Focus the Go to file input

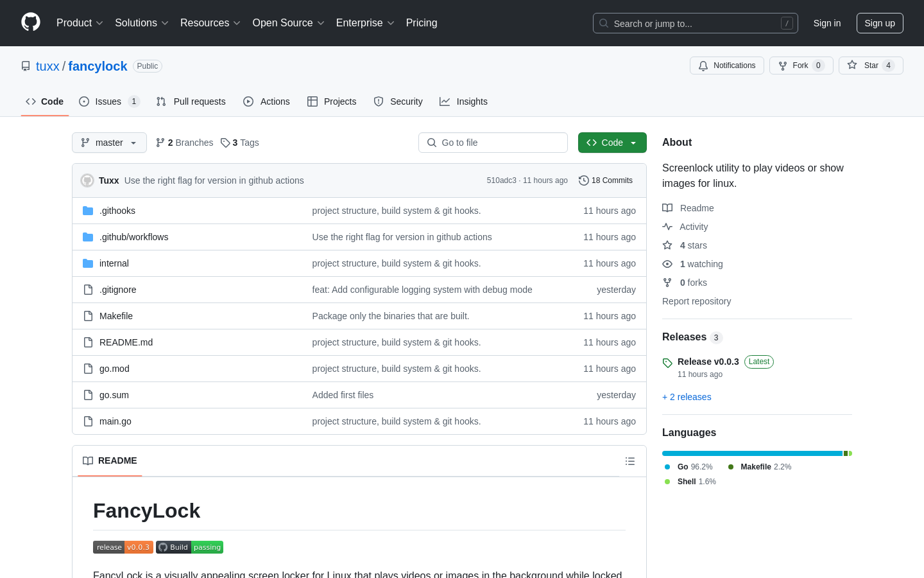point(493,143)
